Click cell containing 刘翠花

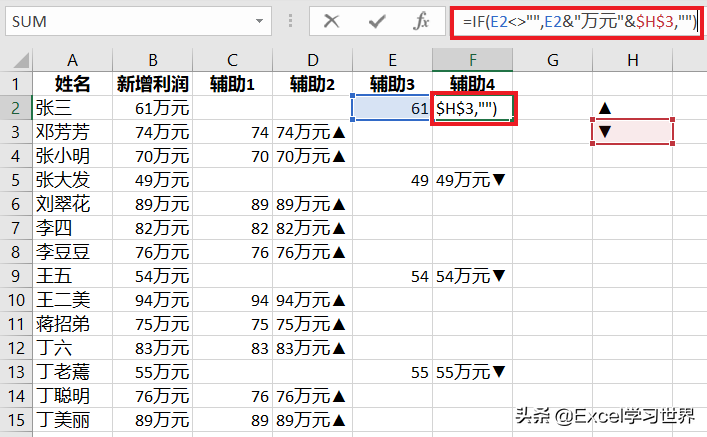click(x=72, y=204)
